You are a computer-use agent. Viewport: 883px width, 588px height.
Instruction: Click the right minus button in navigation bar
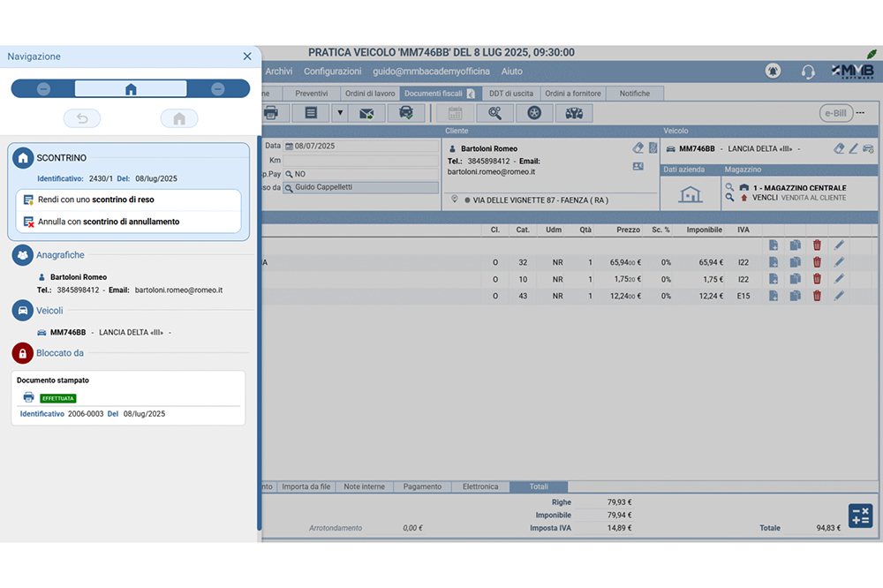click(218, 89)
